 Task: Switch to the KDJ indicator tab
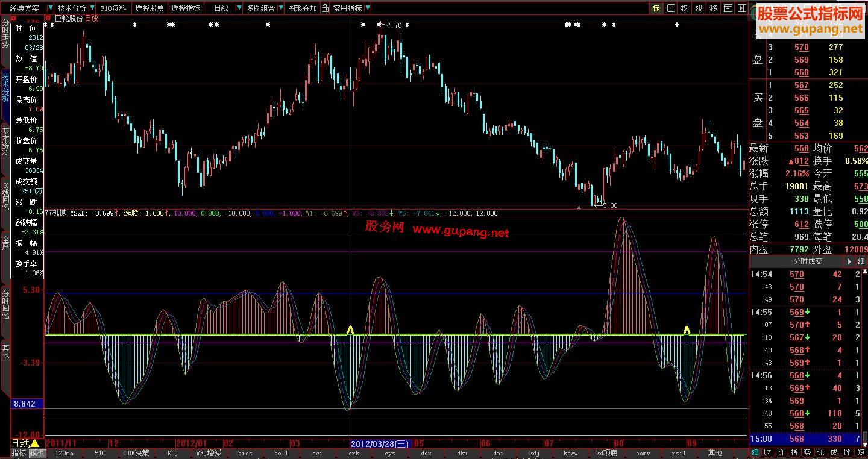[173, 453]
